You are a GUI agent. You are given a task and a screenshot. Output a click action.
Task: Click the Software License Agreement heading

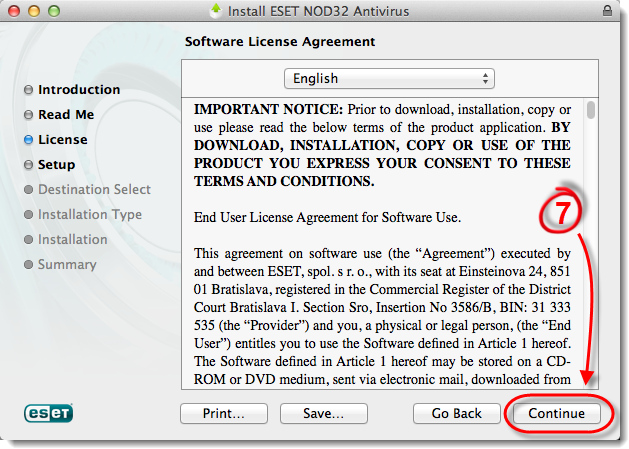(280, 42)
